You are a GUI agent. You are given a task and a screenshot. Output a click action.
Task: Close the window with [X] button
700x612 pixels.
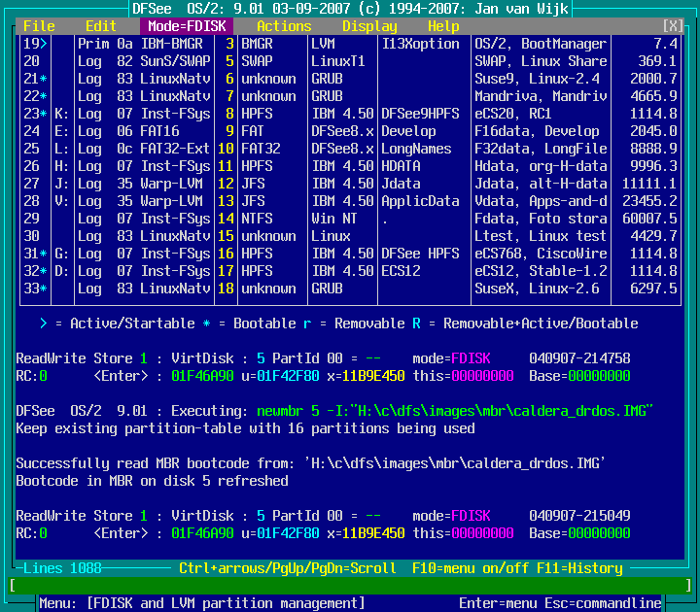tap(672, 26)
